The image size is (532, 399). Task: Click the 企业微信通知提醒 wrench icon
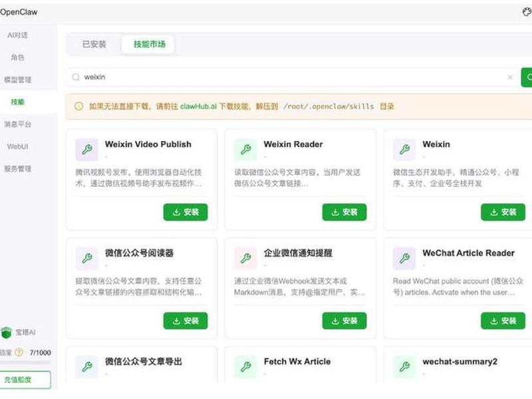(245, 258)
